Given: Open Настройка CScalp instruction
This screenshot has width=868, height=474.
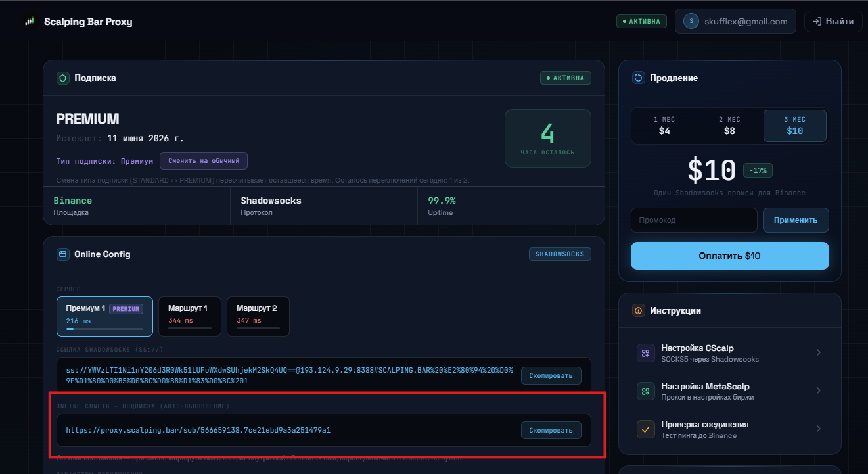Looking at the screenshot, I should 730,353.
